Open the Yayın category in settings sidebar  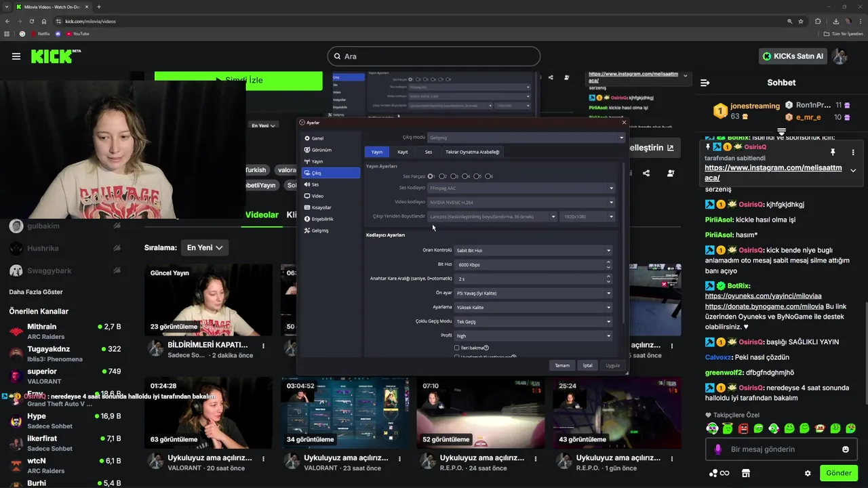pyautogui.click(x=331, y=161)
